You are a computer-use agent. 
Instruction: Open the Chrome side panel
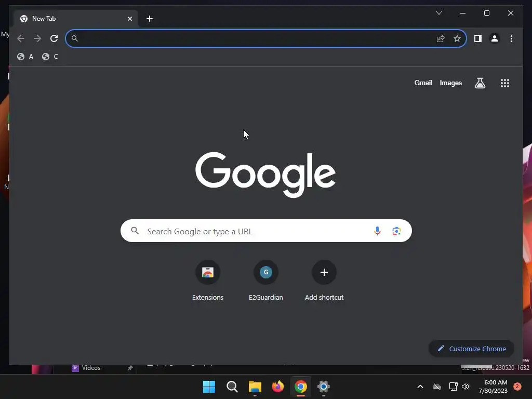(x=478, y=38)
